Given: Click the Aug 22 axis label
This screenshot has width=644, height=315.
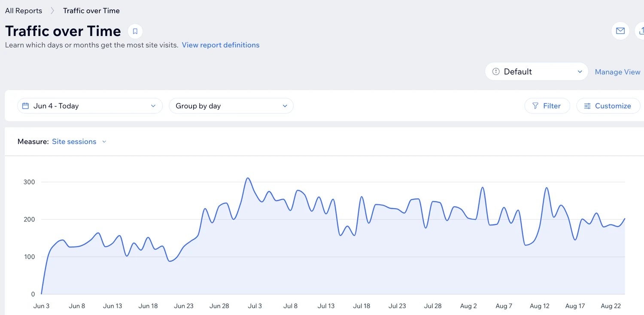Looking at the screenshot, I should coord(611,306).
